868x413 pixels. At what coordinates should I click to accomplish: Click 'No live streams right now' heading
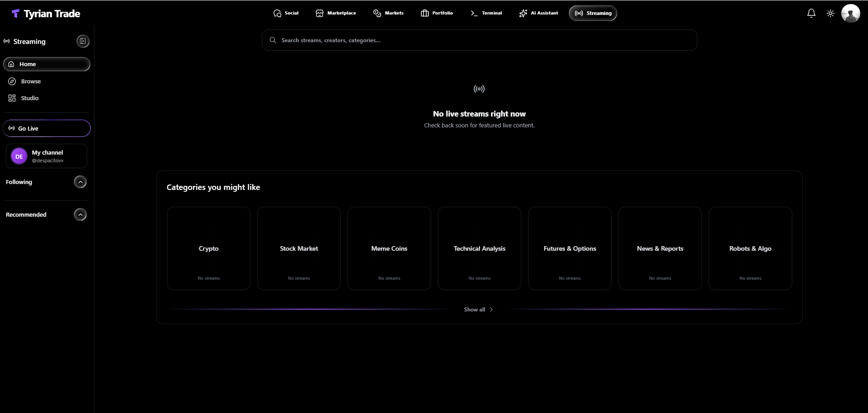[479, 114]
